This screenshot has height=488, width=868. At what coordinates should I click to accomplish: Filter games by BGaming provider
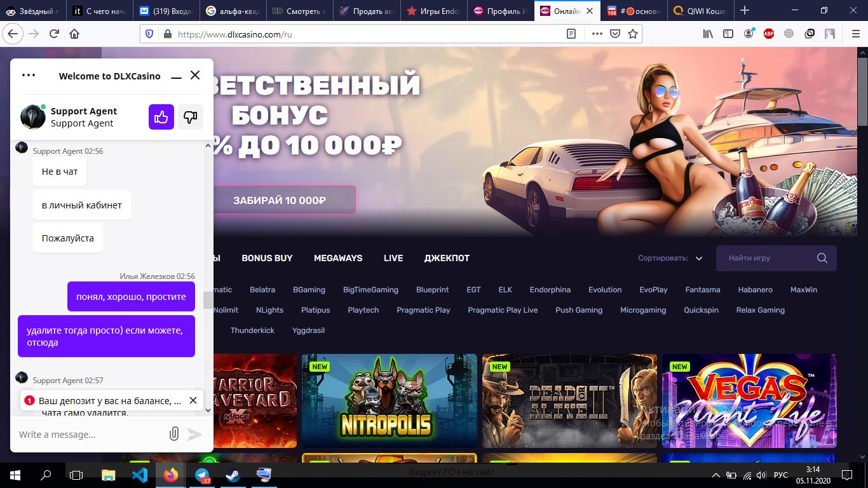click(309, 290)
